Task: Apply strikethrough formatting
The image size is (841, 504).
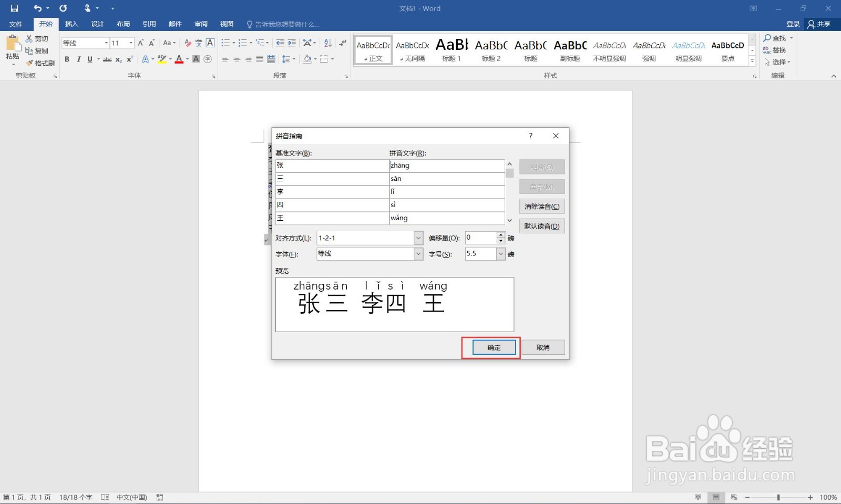Action: click(107, 59)
